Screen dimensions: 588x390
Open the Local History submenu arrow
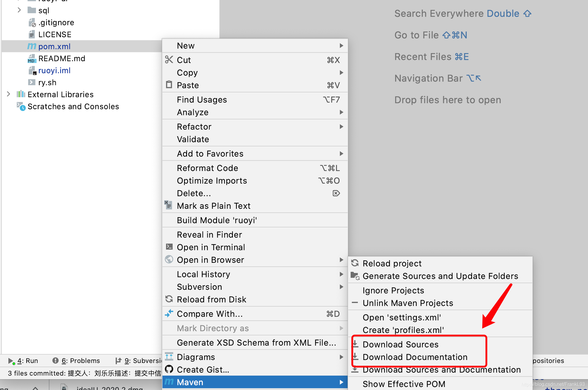coord(341,274)
